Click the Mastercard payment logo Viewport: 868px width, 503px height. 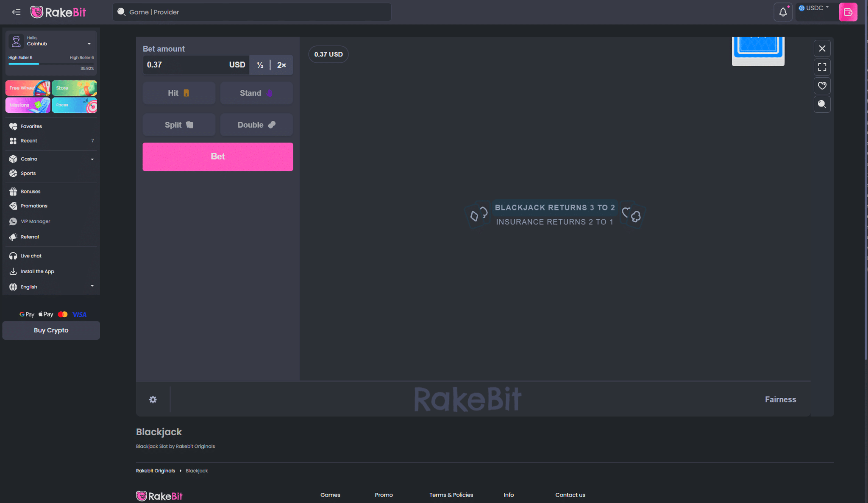pos(63,314)
